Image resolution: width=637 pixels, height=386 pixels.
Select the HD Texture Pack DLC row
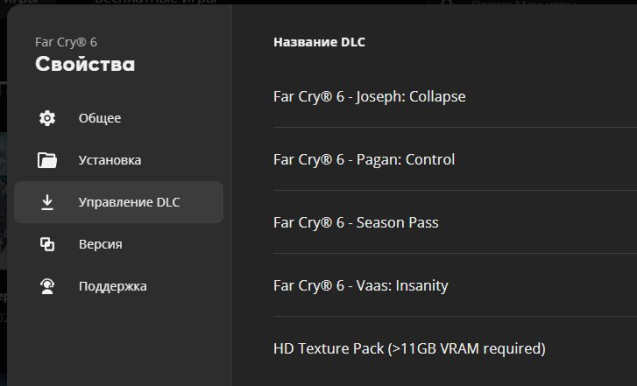(455, 349)
